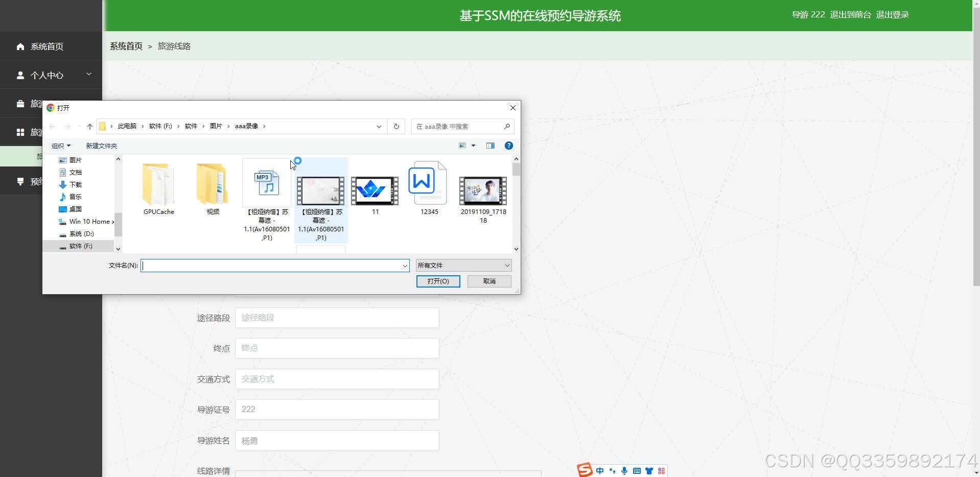Toggle the preview pane button
980x477 pixels.
491,146
